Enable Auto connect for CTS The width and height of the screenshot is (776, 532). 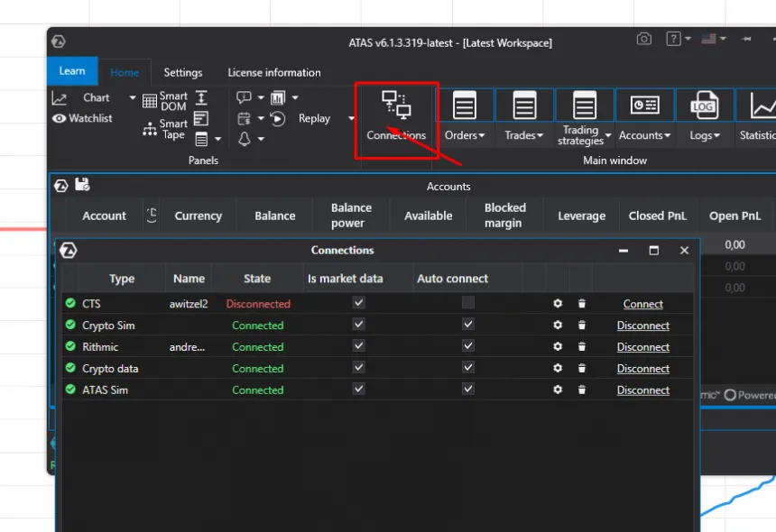(467, 303)
